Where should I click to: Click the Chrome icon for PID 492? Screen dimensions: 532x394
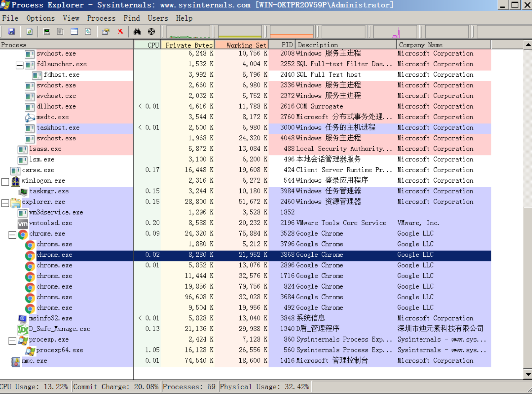coord(30,308)
